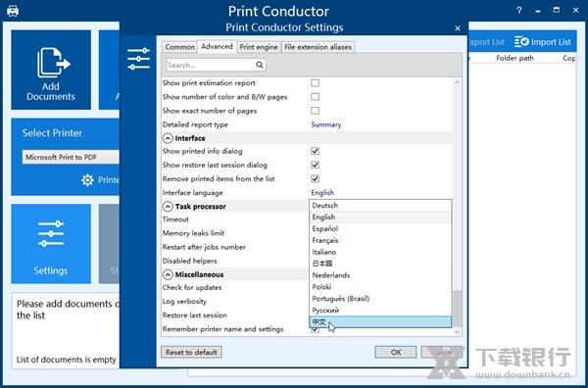
Task: Open the Select Printer dropdown
Action: point(71,157)
